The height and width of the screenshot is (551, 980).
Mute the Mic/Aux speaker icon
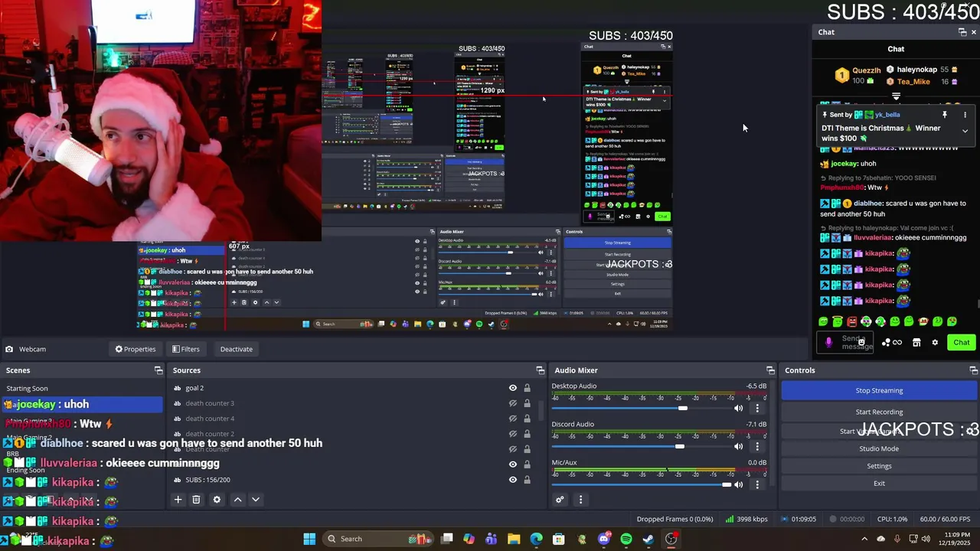pyautogui.click(x=738, y=484)
